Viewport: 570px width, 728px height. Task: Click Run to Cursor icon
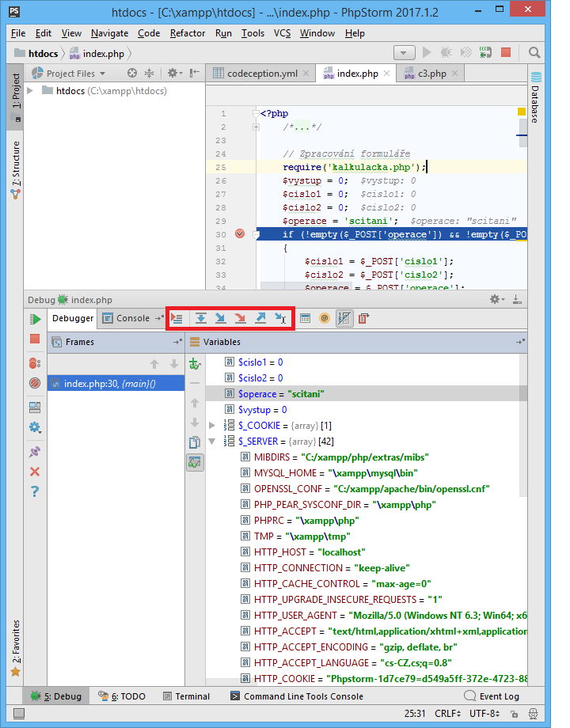[x=280, y=318]
